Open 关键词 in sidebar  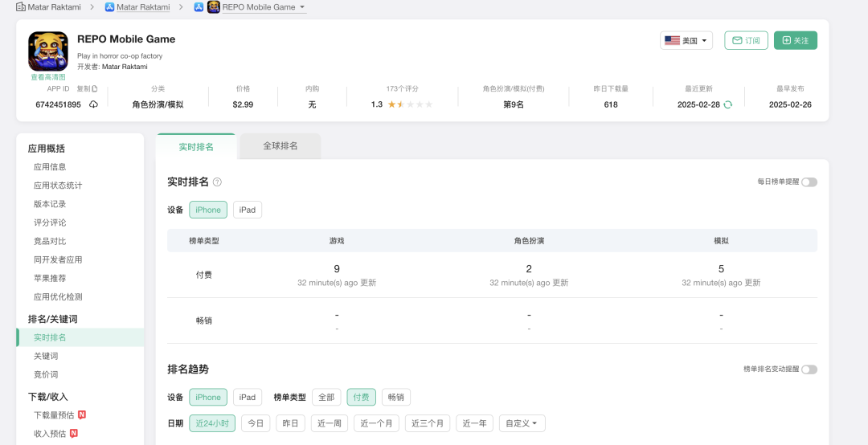coord(46,356)
